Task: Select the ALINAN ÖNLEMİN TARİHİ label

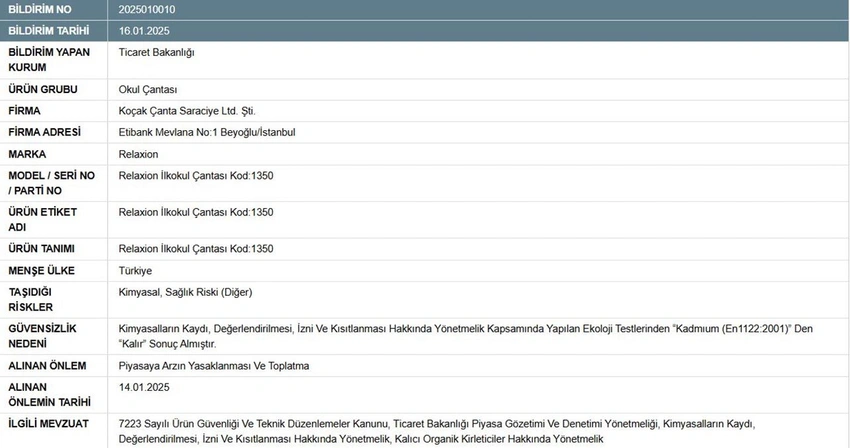Action: (x=49, y=395)
